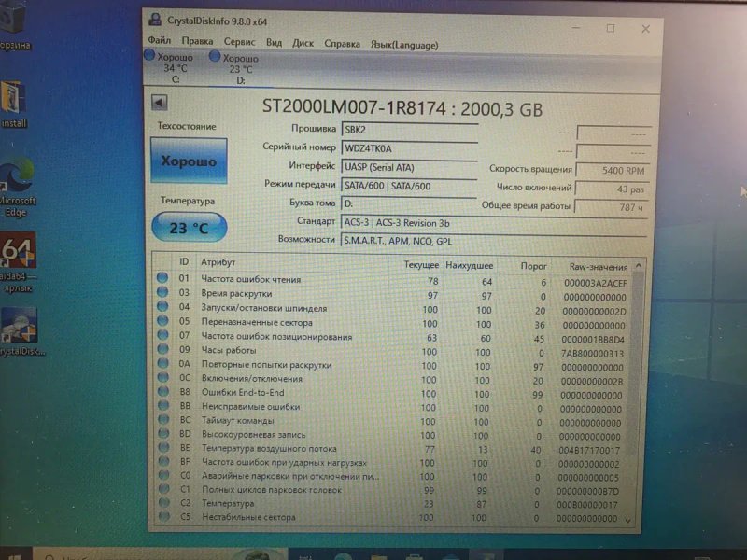The width and height of the screenshot is (747, 560).
Task: Click the Наихудшее column header
Action: 470,265
